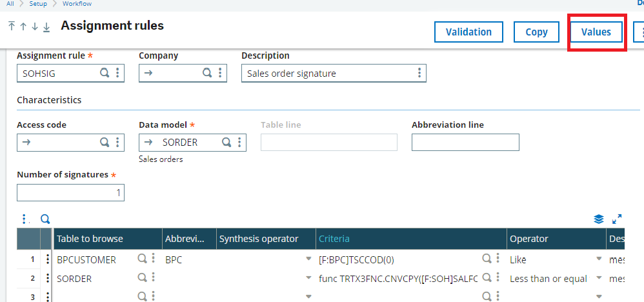Click the Number of signatures field
This screenshot has height=302, width=644.
(x=70, y=193)
